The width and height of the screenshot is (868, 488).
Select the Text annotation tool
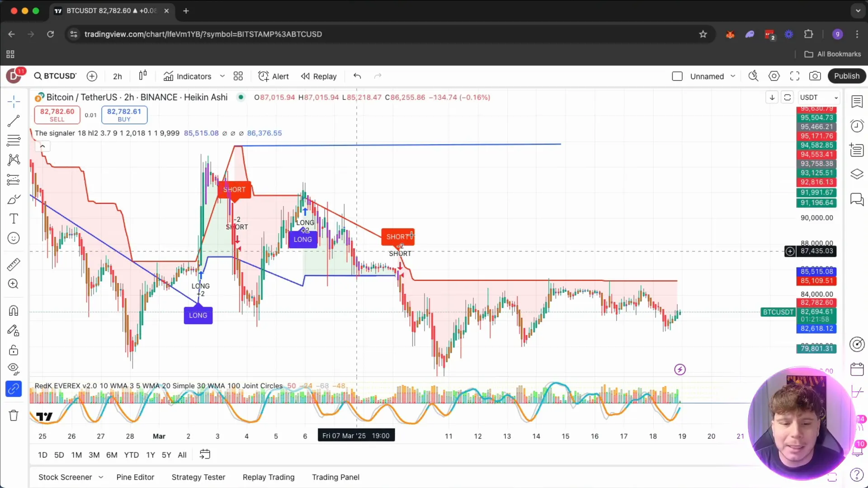point(14,219)
